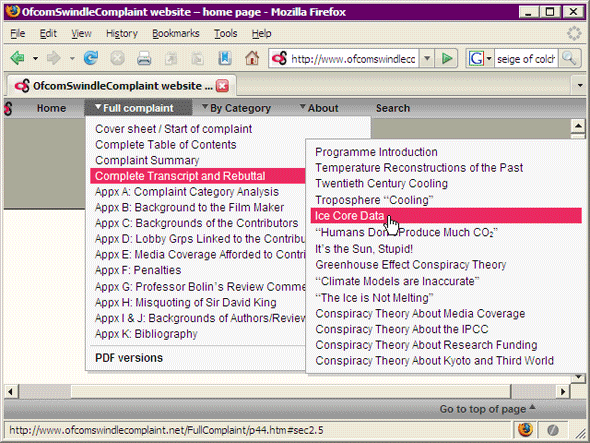
Task: Reload the page with the Refresh icon
Action: point(91,58)
